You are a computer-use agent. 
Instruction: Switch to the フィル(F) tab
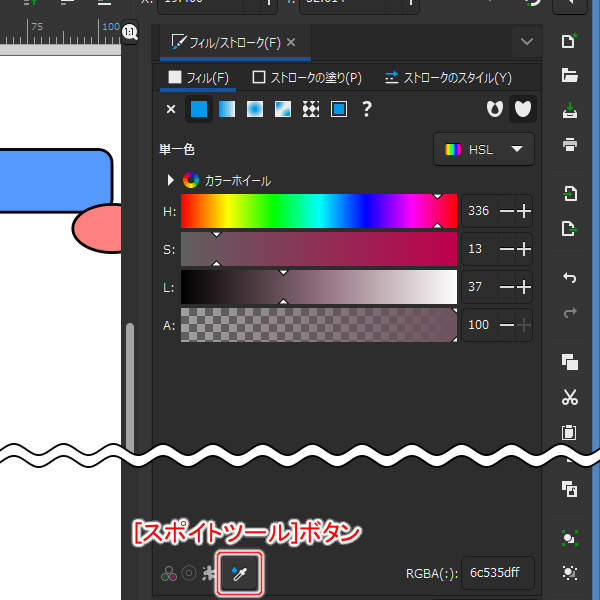click(x=198, y=78)
